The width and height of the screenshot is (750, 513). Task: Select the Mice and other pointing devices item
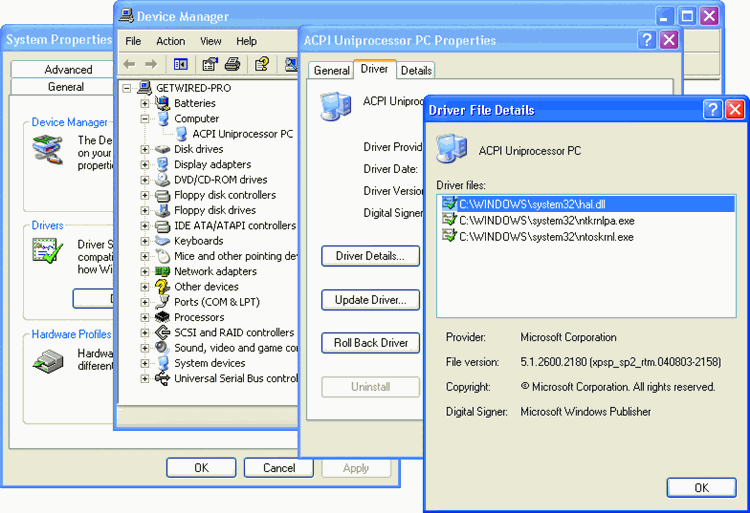pyautogui.click(x=235, y=256)
